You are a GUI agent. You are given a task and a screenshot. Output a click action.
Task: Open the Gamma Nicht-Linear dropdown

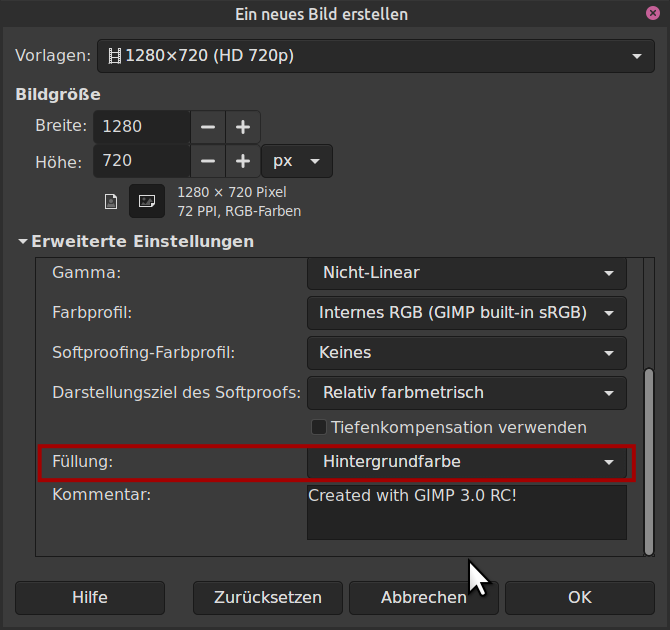[x=467, y=273]
